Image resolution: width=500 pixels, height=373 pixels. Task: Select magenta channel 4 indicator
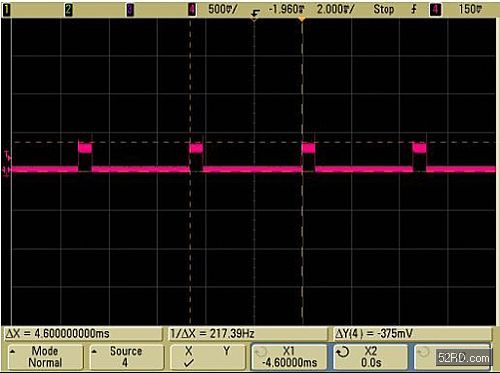[192, 10]
